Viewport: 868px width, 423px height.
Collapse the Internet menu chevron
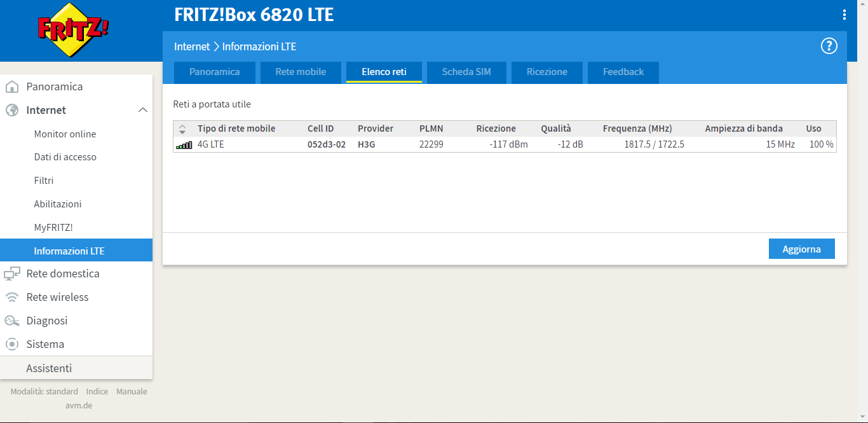point(143,110)
